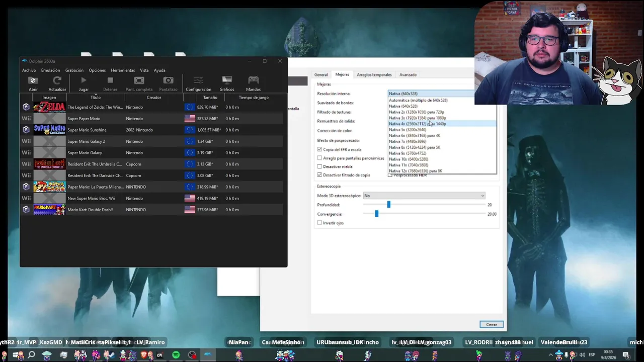Click the Resolución interna combo box

click(431, 94)
